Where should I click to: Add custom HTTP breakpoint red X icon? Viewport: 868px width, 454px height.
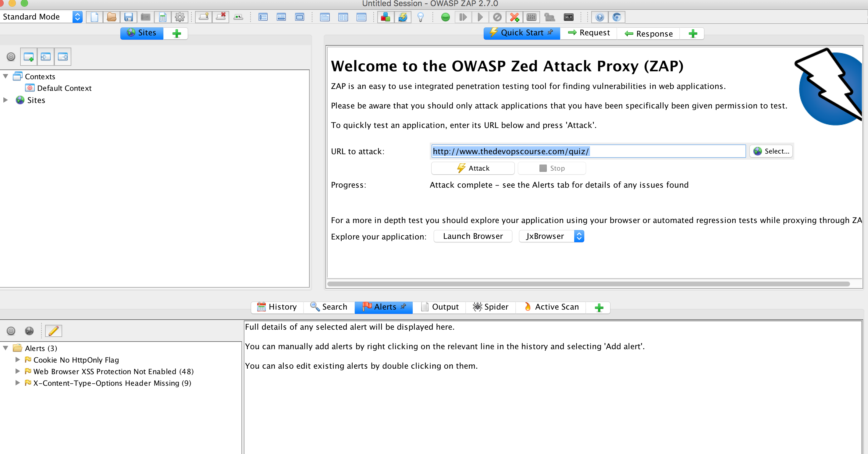(x=514, y=17)
